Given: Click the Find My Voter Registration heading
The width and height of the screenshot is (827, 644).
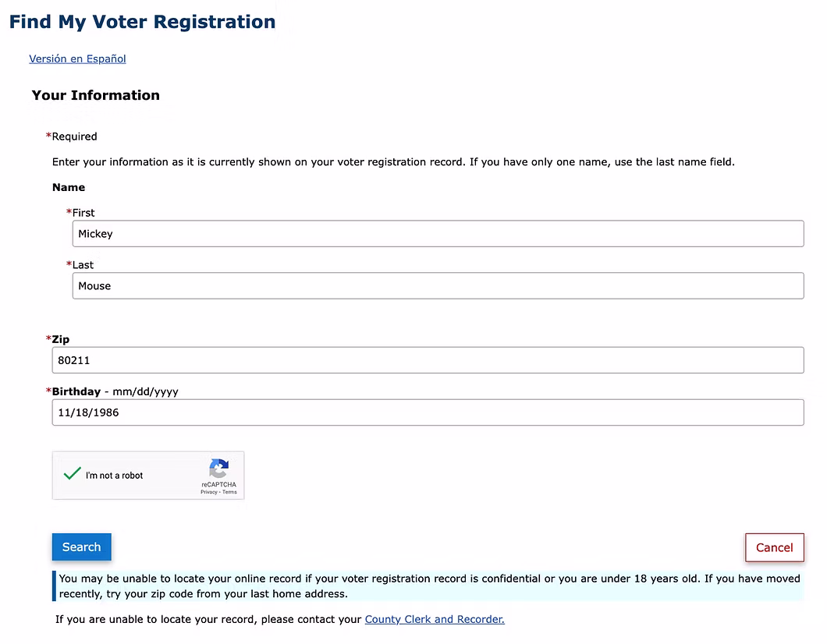Looking at the screenshot, I should click(x=142, y=21).
